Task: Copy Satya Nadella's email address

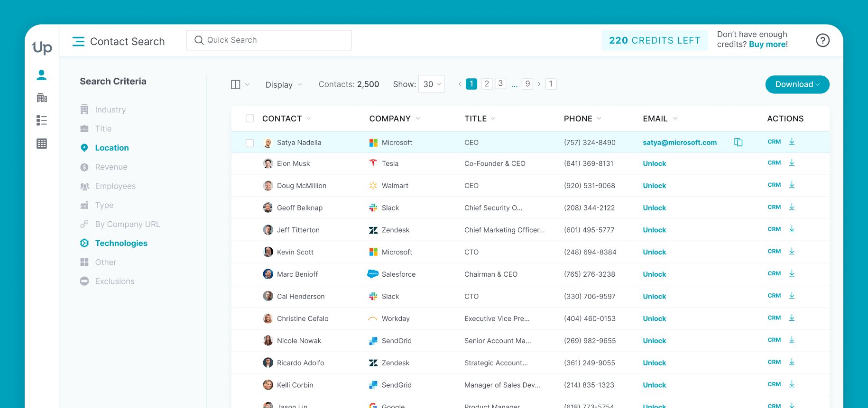Action: click(739, 142)
